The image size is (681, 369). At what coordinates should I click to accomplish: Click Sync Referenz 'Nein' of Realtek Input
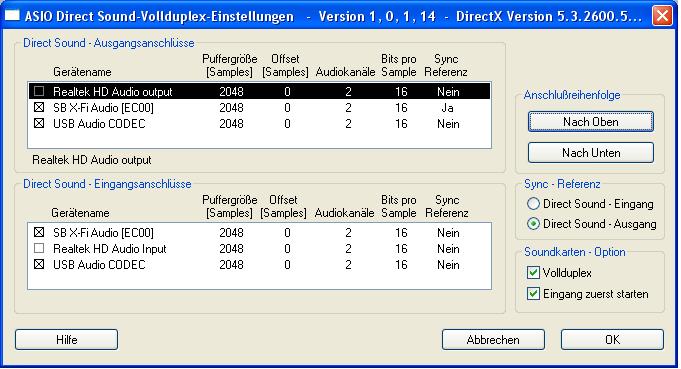tap(448, 249)
